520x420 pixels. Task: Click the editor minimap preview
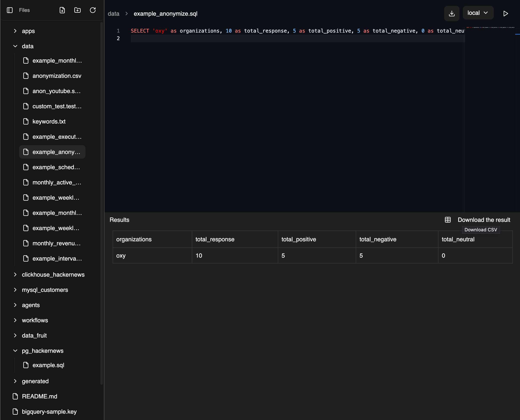coord(490,27)
